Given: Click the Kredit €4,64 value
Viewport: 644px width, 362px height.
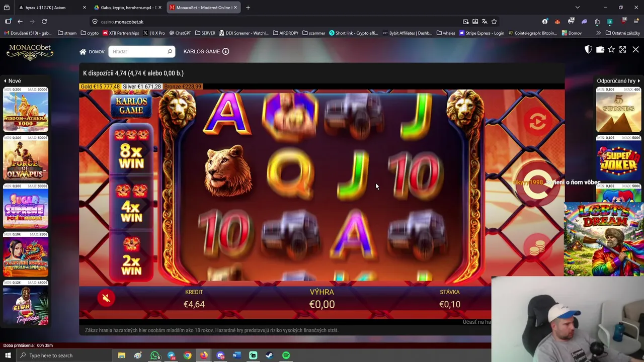Looking at the screenshot, I should 194,304.
